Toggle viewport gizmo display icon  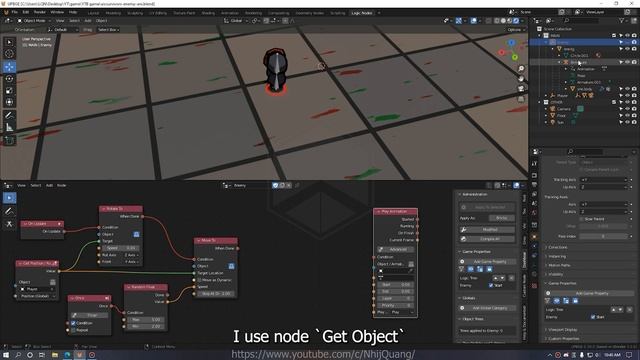coord(458,20)
